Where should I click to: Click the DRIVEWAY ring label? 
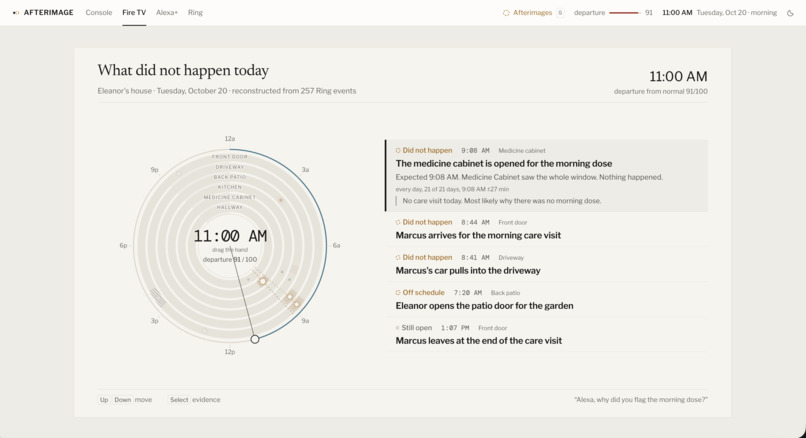tap(230, 167)
